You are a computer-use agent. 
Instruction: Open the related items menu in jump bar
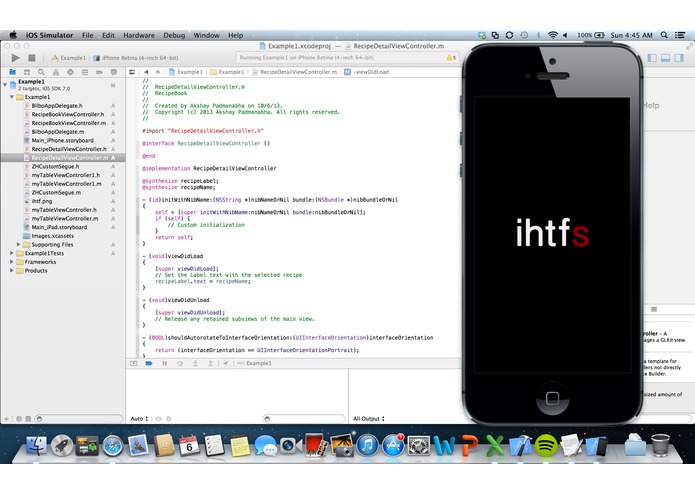[132, 72]
